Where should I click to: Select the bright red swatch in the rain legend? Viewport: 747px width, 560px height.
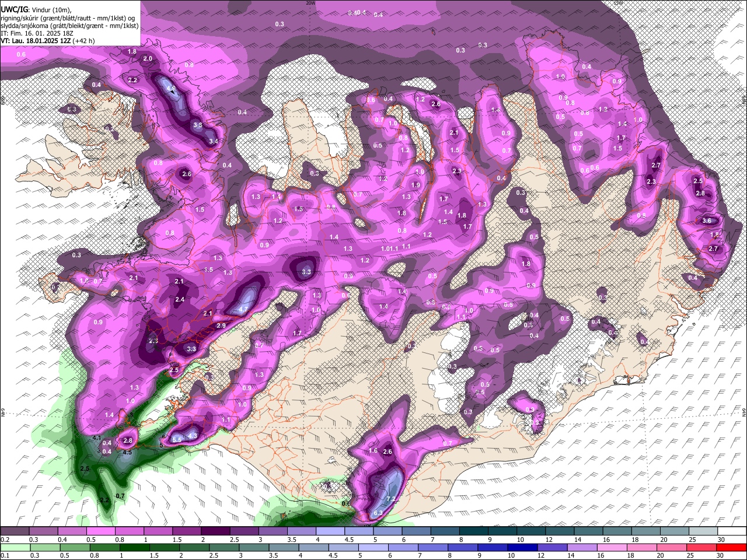pyautogui.click(x=731, y=547)
